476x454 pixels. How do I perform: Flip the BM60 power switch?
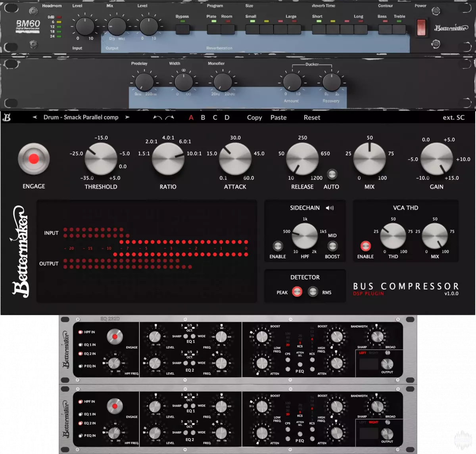click(420, 27)
